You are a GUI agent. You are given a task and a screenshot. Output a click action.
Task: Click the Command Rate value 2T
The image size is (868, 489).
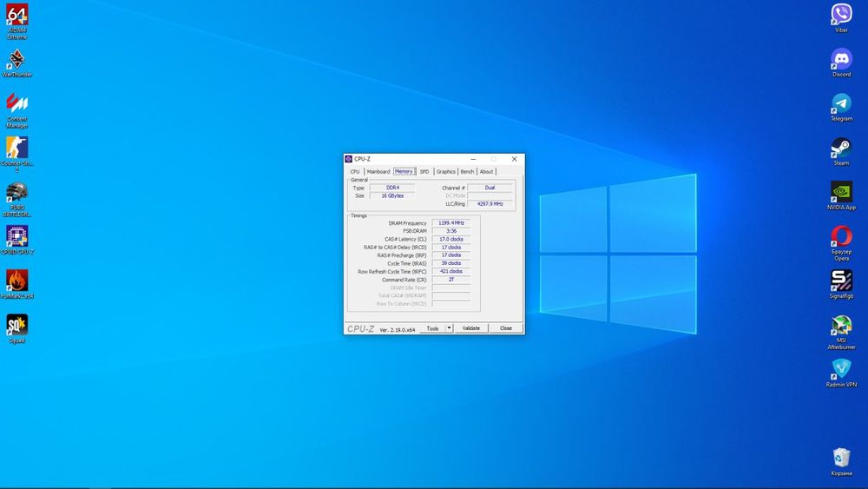(451, 280)
